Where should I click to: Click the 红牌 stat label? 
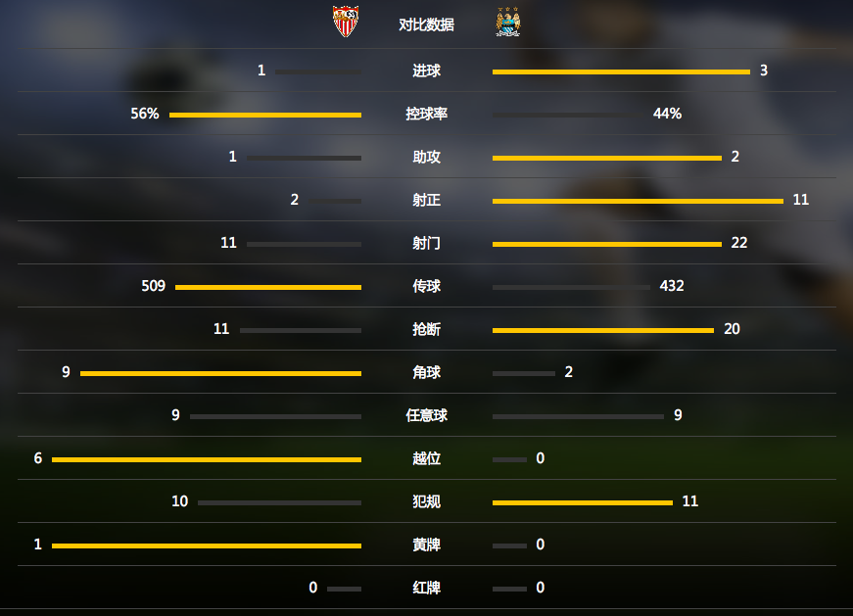tap(427, 588)
